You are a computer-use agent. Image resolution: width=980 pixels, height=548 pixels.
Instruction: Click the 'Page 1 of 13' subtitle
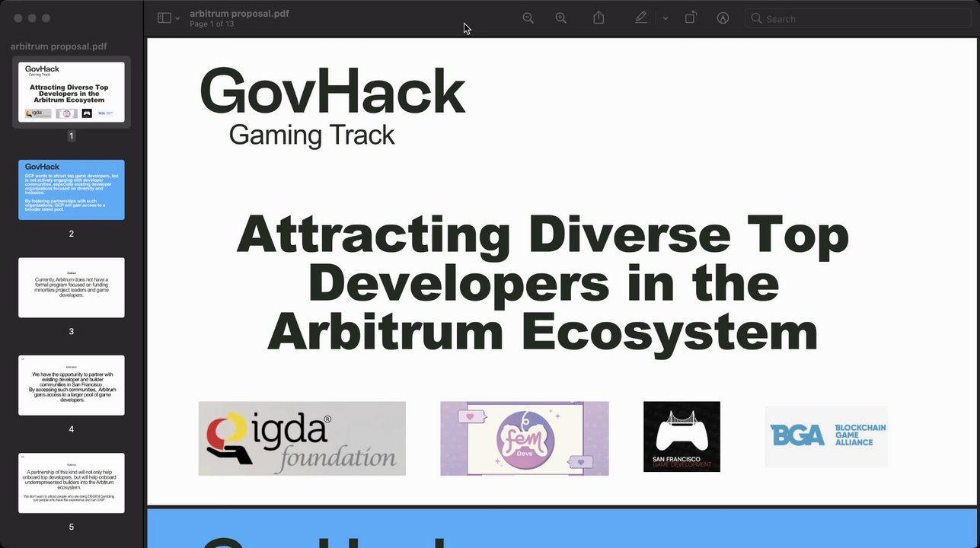[x=212, y=24]
